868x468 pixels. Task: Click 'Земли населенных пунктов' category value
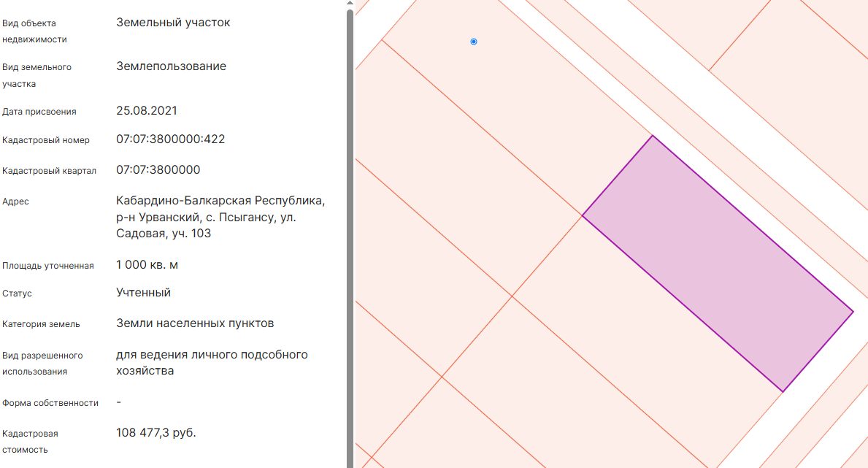(x=195, y=323)
